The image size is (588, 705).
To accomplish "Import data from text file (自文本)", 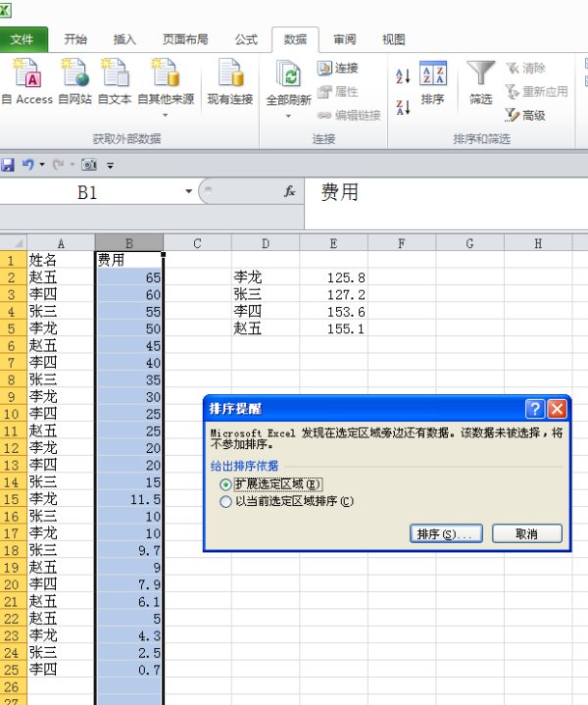I will click(115, 81).
